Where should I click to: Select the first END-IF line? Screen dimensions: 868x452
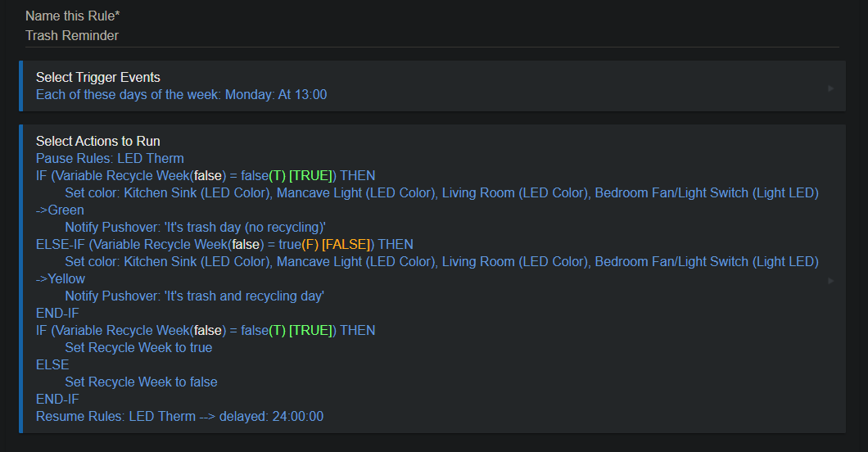pyautogui.click(x=57, y=313)
